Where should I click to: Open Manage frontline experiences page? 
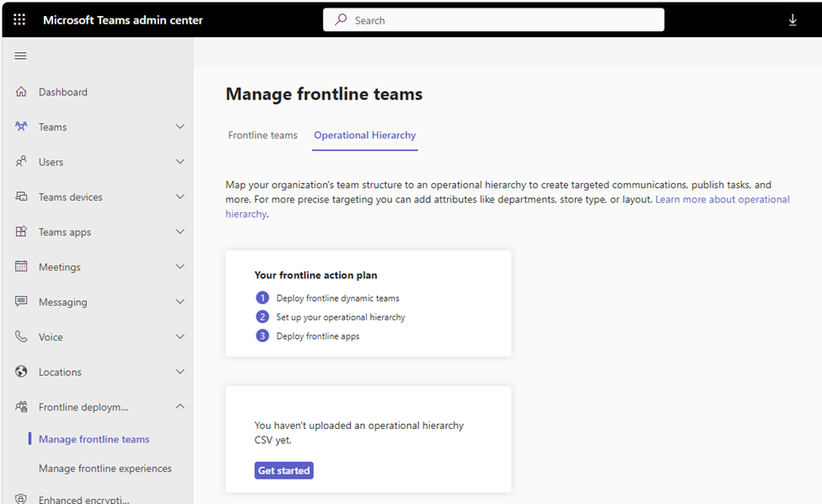(105, 469)
